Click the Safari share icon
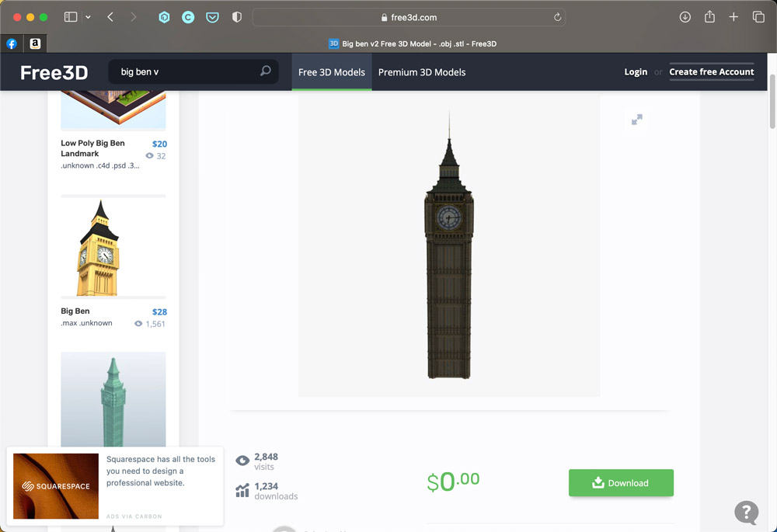 tap(709, 17)
